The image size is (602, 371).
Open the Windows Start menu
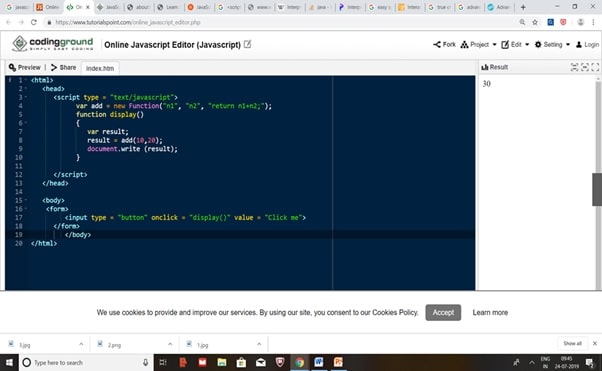(x=9, y=362)
